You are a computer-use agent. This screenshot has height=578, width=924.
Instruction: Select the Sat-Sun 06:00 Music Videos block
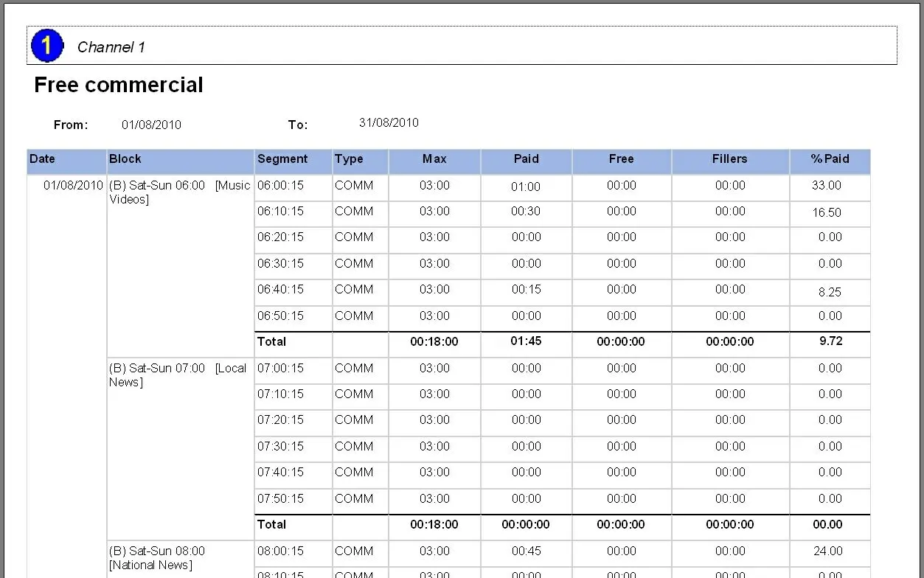(179, 192)
